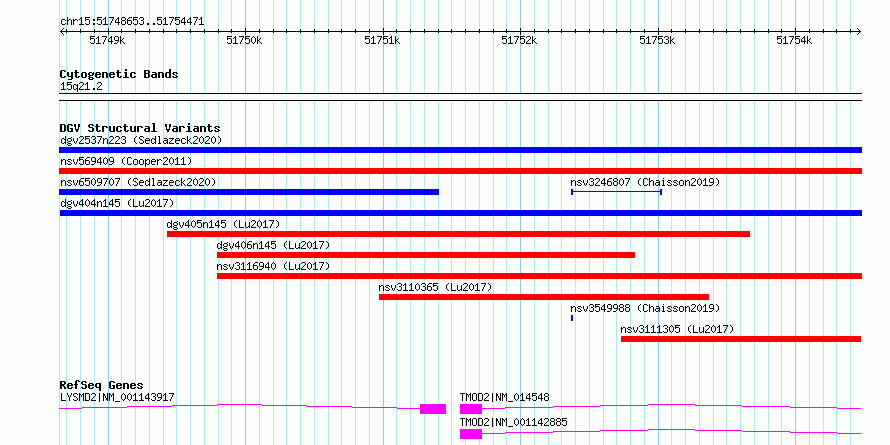This screenshot has width=890, height=445.
Task: Click the TMOD2 NM_001142885 magenta exon box
Action: pos(471,434)
